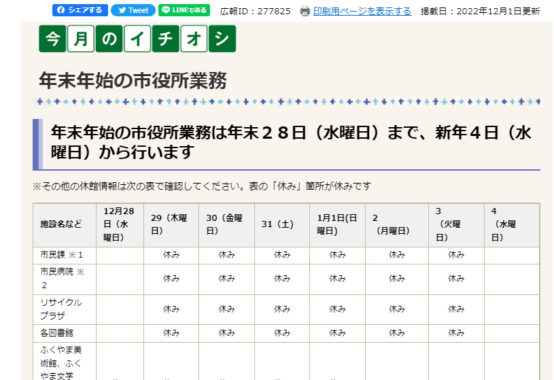Image resolution: width=554 pixels, height=380 pixels.
Task: Click the green シ title tile
Action: (222, 38)
